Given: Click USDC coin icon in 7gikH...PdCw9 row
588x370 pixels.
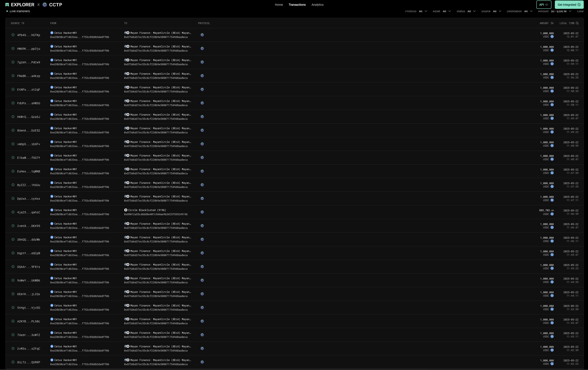Looking at the screenshot, I should point(552,64).
